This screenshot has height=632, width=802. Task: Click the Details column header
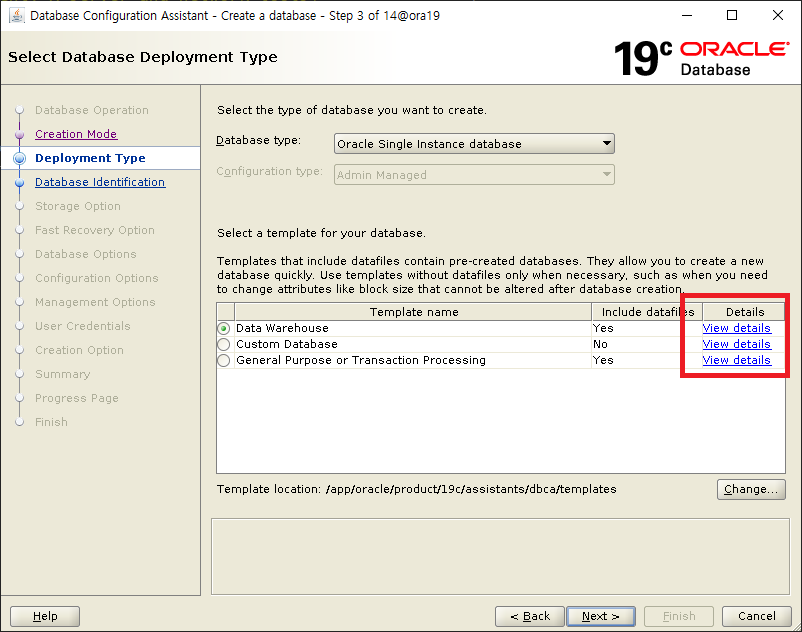[x=744, y=312]
